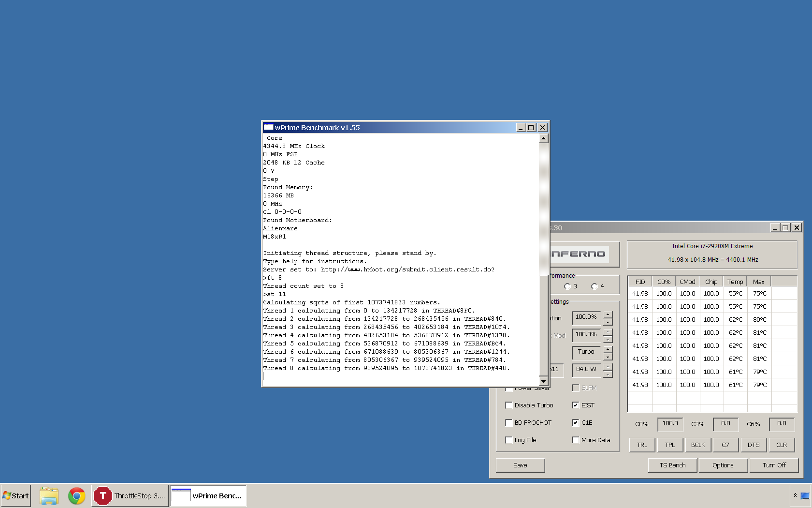Image resolution: width=812 pixels, height=508 pixels.
Task: Open the file explorer taskbar icon
Action: pyautogui.click(x=49, y=496)
